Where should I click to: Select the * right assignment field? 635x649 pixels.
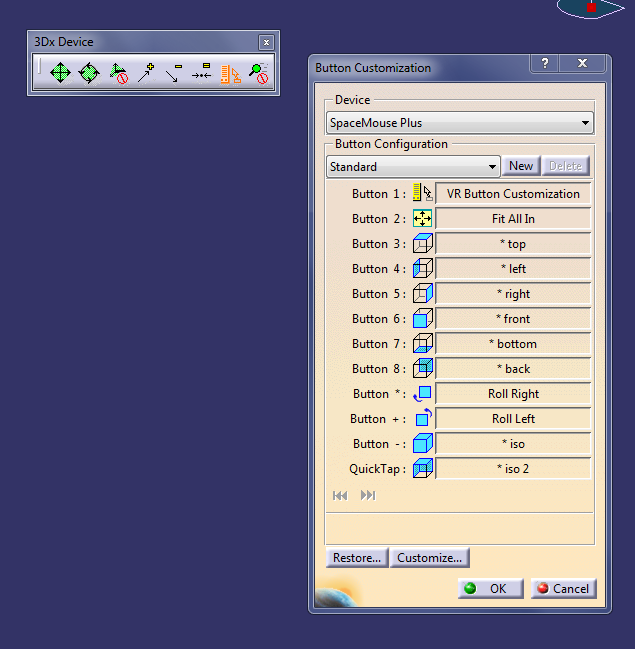point(513,294)
